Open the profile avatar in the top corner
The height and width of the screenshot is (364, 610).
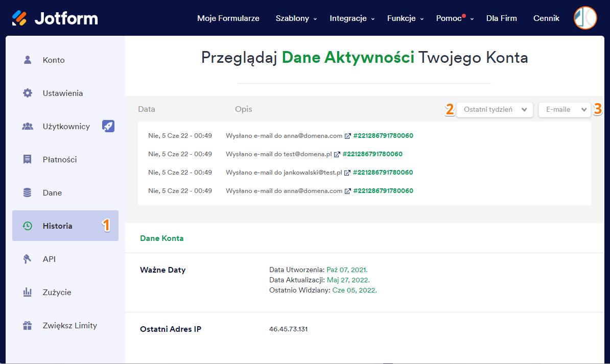click(584, 18)
